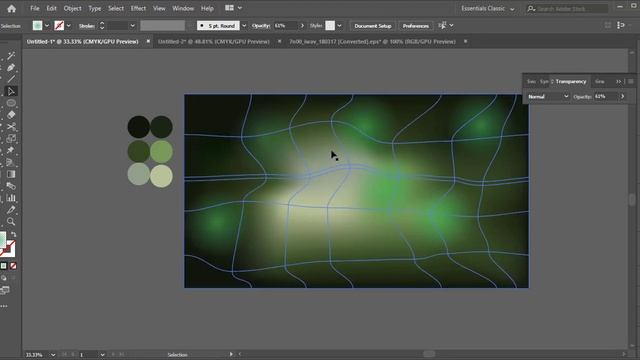
Task: Go to the Home screen icon
Action: [11, 9]
